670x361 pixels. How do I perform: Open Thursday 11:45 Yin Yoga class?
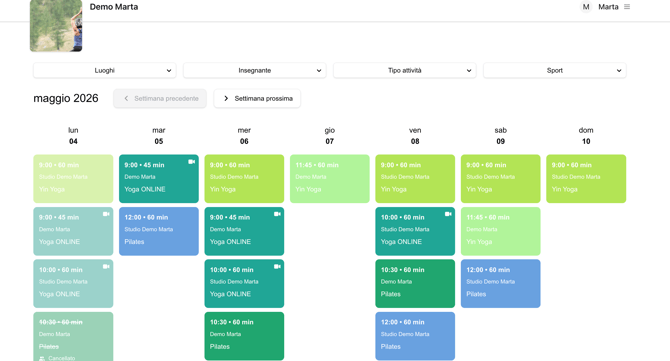coord(329,179)
